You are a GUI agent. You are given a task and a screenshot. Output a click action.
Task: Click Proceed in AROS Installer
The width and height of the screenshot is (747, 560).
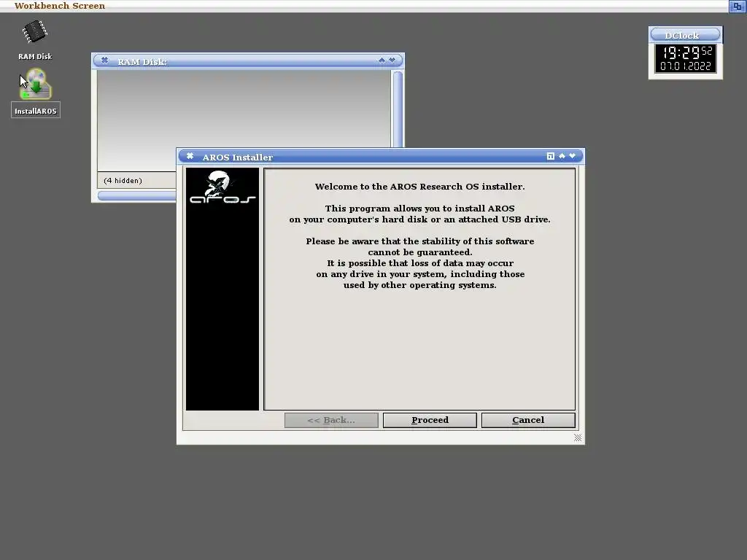[x=430, y=420]
